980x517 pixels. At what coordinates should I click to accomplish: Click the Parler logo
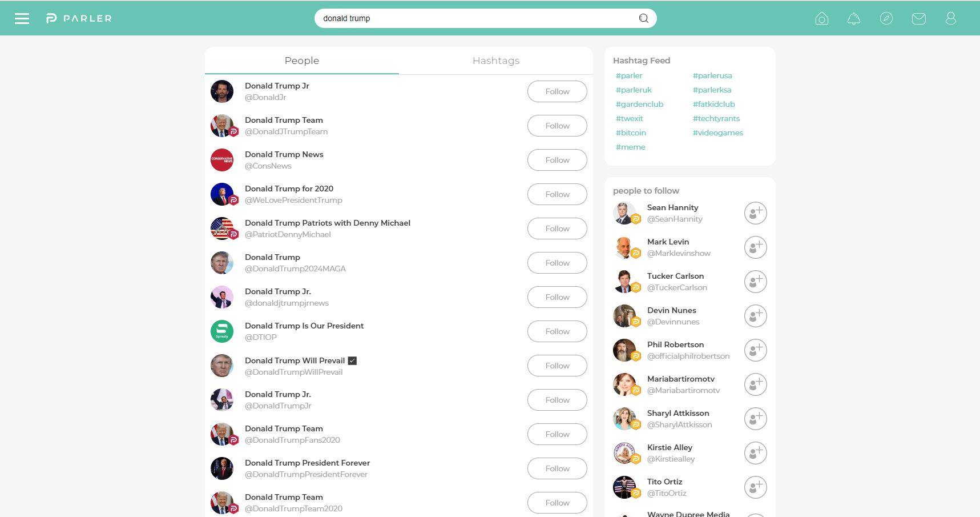pos(79,18)
